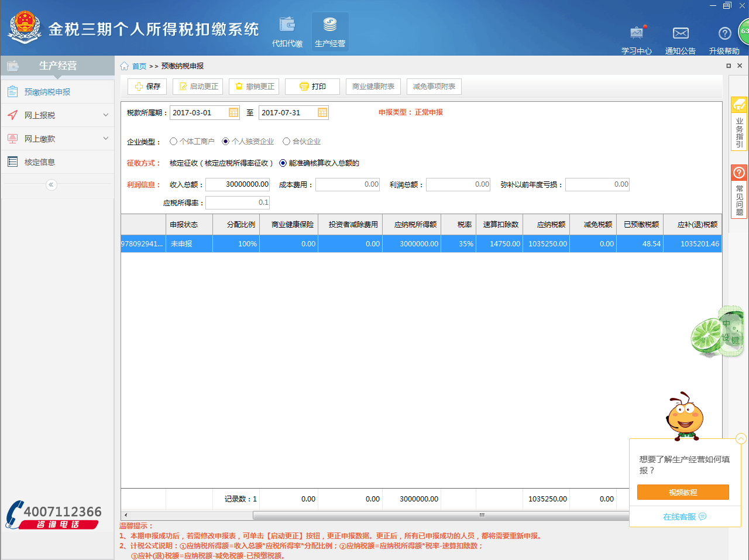749x560 pixels.
Task: Click the 常见问题 side panel icon
Action: point(739,173)
